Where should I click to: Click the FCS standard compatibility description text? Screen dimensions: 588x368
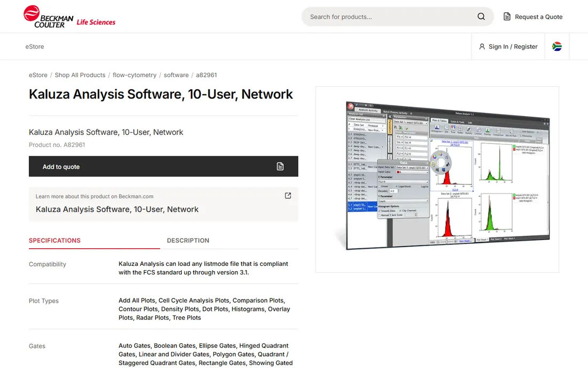tap(203, 268)
